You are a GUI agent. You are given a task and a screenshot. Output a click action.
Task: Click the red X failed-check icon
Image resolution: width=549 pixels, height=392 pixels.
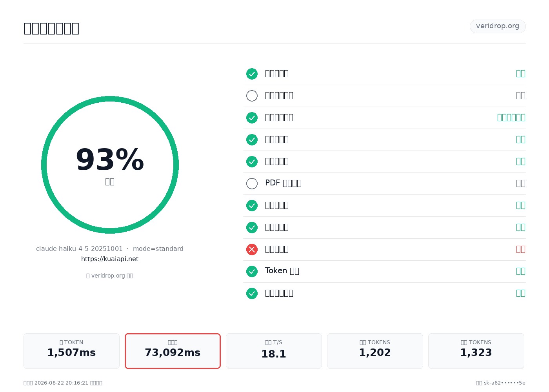pyautogui.click(x=252, y=249)
